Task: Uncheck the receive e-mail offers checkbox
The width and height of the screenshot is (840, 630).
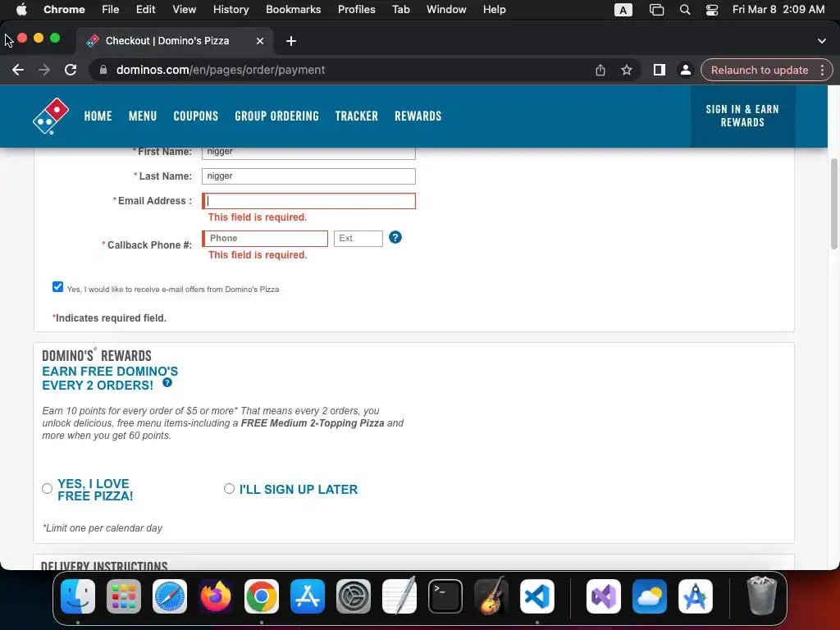Action: [x=58, y=286]
